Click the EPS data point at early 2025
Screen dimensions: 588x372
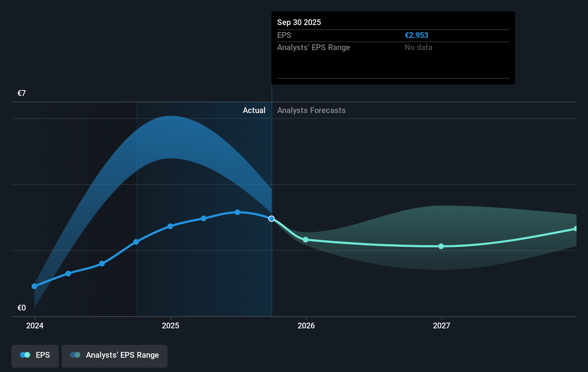tap(170, 226)
